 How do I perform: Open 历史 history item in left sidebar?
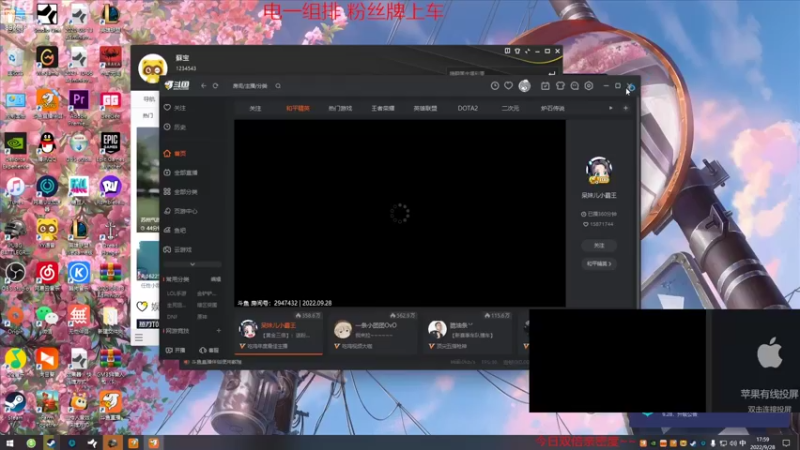pyautogui.click(x=176, y=127)
